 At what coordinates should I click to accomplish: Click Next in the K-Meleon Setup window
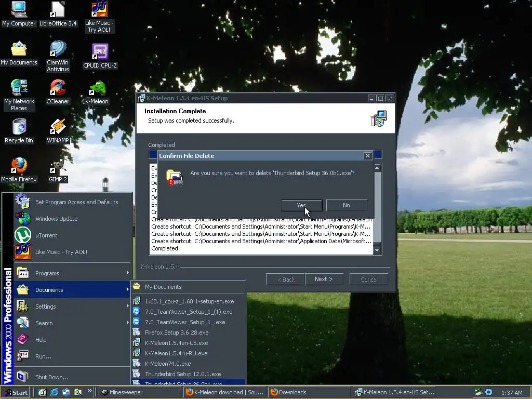324,279
